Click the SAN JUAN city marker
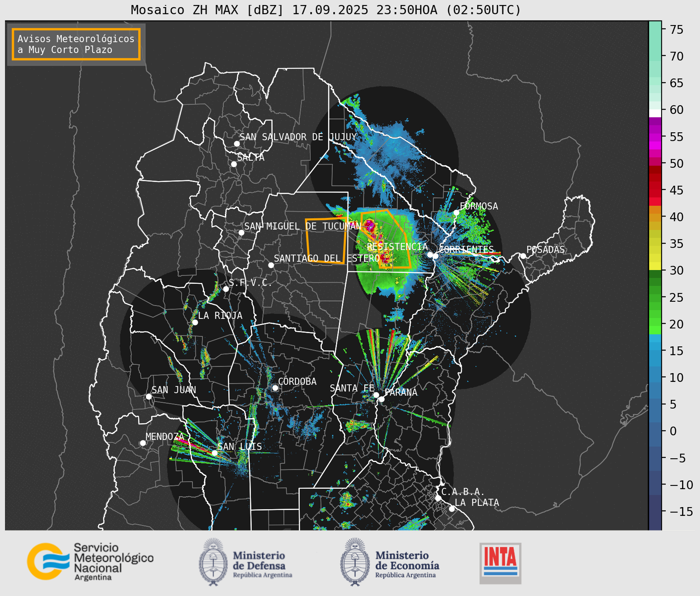The image size is (700, 596). (x=149, y=396)
